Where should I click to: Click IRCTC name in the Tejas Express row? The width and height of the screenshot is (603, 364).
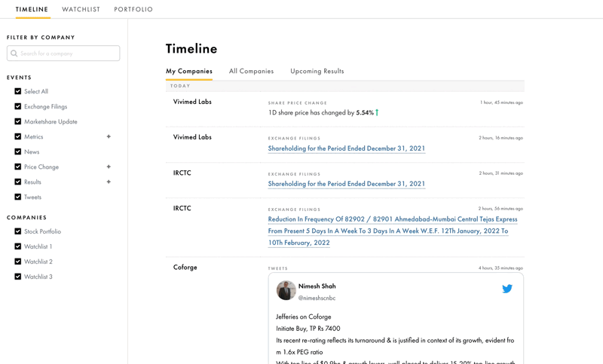182,208
